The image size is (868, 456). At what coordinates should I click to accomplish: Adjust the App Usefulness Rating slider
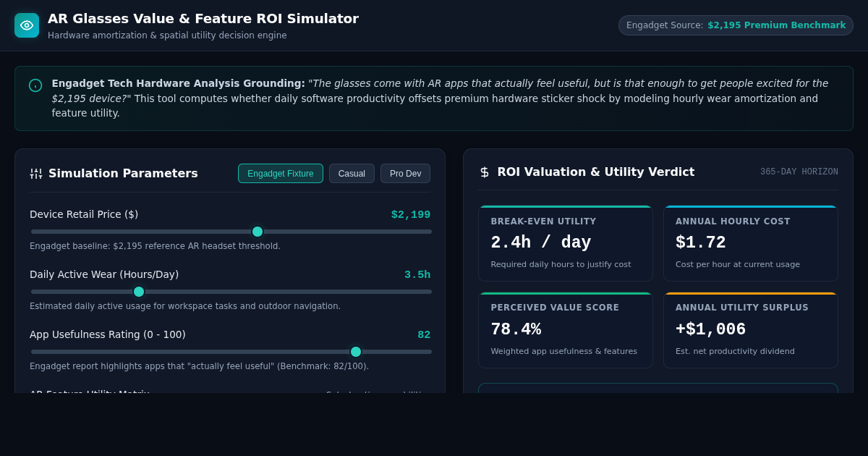(231, 352)
